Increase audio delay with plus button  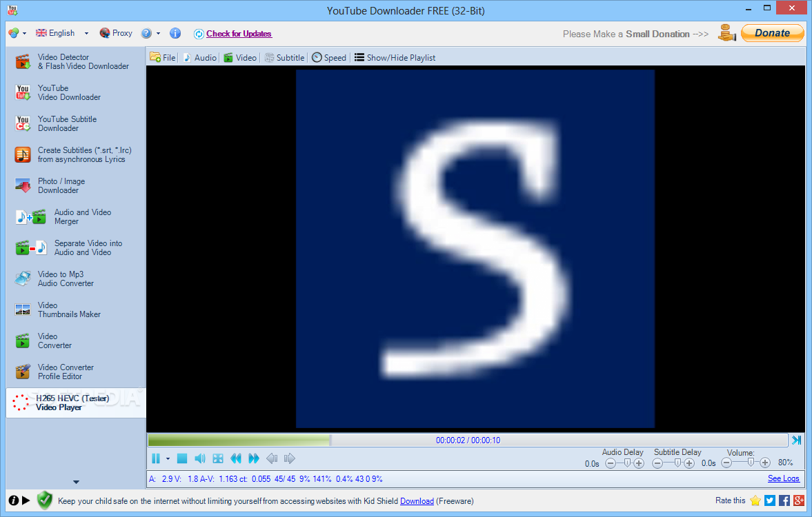639,463
